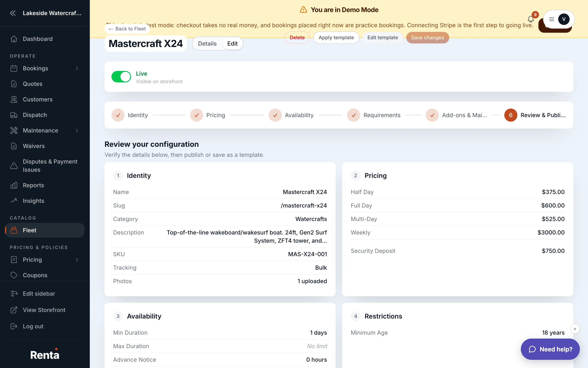Click the Security Deposit $750.00 value

click(553, 251)
